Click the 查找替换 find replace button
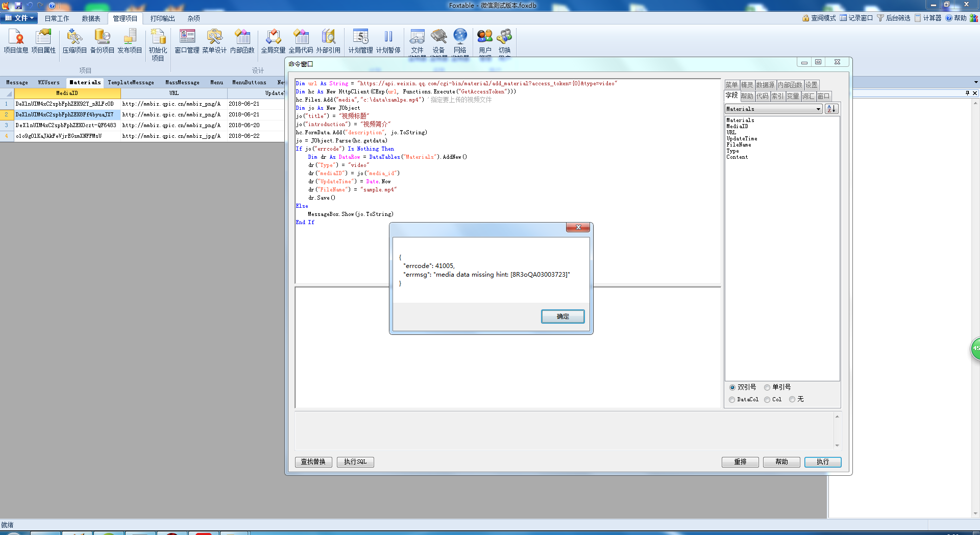This screenshot has height=535, width=980. pyautogui.click(x=313, y=462)
